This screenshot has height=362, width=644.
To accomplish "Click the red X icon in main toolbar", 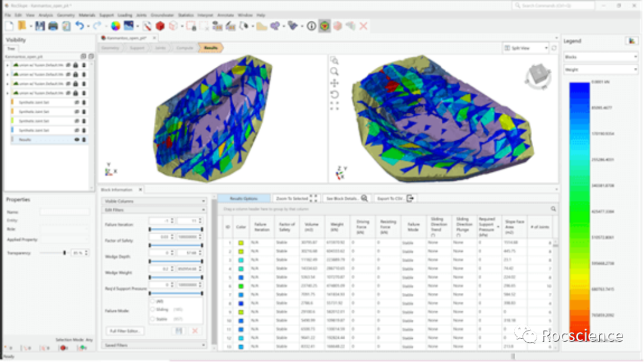I will [x=363, y=26].
